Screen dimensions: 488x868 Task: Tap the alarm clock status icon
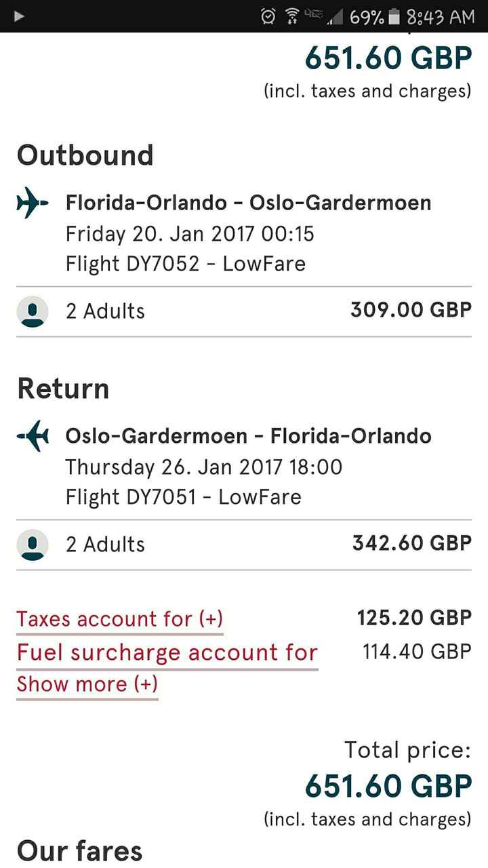tap(268, 16)
